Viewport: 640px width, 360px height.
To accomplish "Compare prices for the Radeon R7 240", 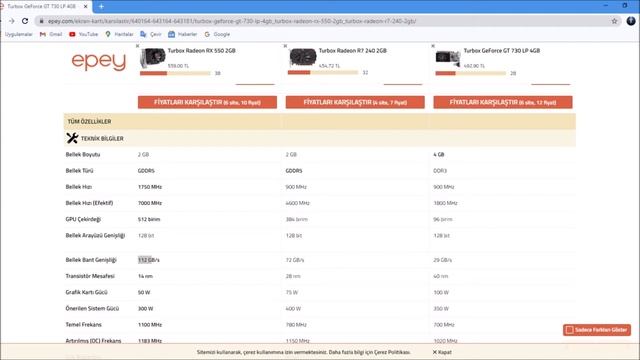I will (355, 102).
